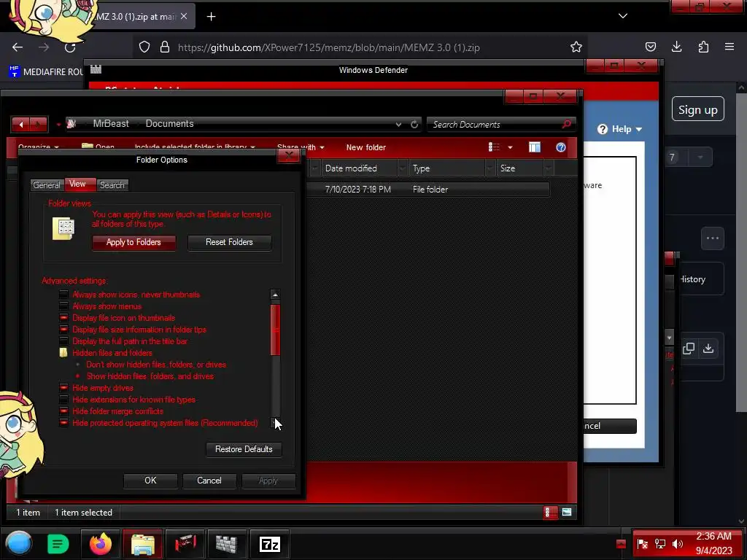Open Action Center flag icon
The height and width of the screenshot is (560, 747).
click(642, 544)
